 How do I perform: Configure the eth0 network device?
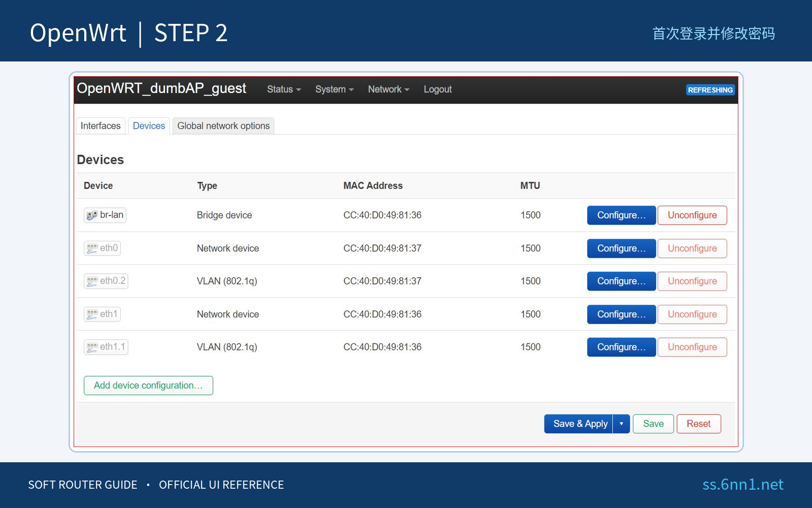[x=622, y=248]
